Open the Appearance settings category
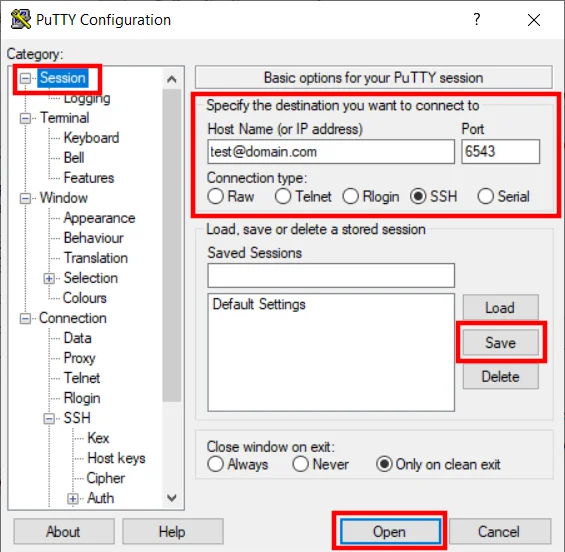This screenshot has height=552, width=565. [99, 218]
